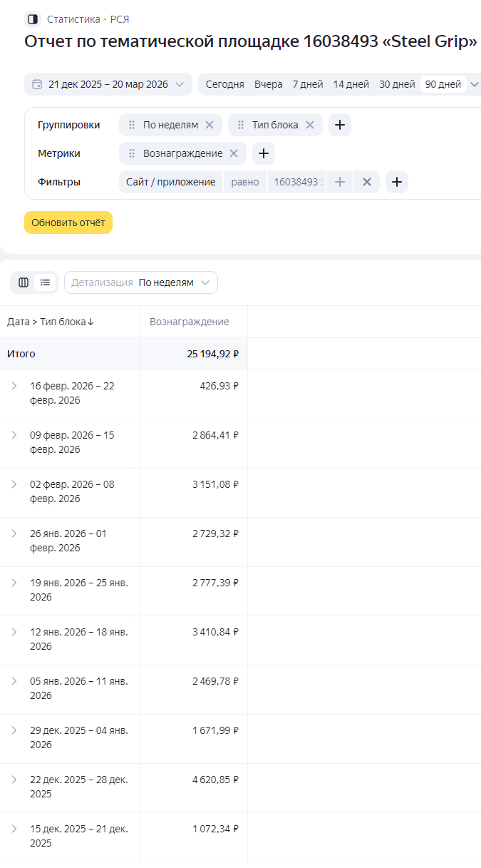The width and height of the screenshot is (481, 868).
Task: Choose the 7 дней period tab
Action: tap(308, 84)
